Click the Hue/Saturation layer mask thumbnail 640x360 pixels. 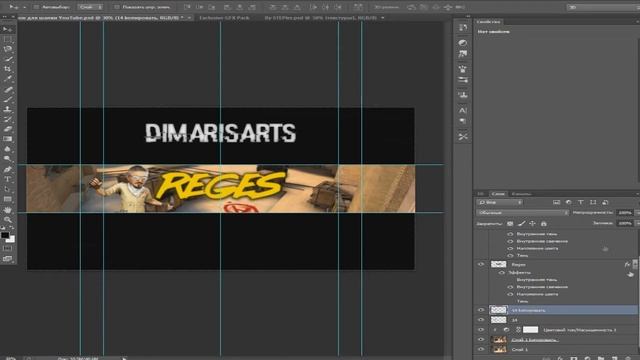pos(531,330)
